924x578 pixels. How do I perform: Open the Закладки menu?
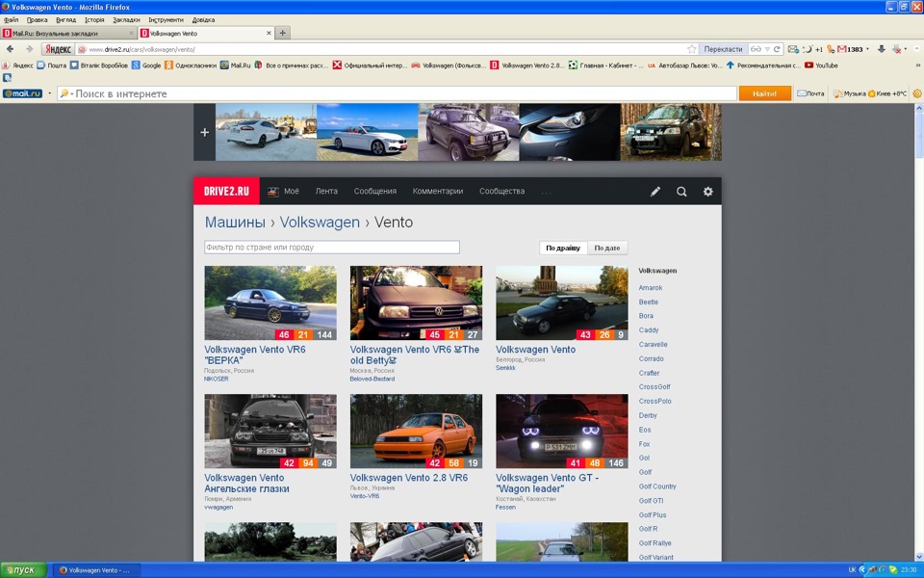(126, 19)
